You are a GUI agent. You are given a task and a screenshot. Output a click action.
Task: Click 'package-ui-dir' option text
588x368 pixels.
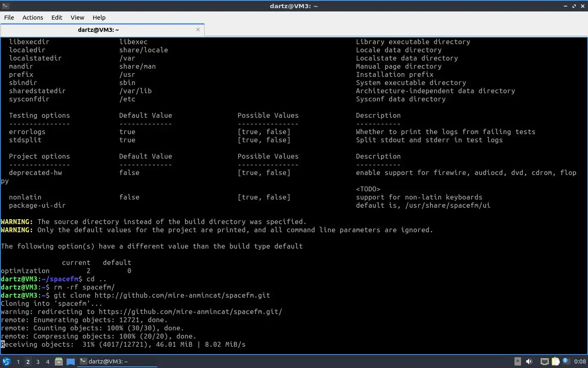tap(37, 205)
